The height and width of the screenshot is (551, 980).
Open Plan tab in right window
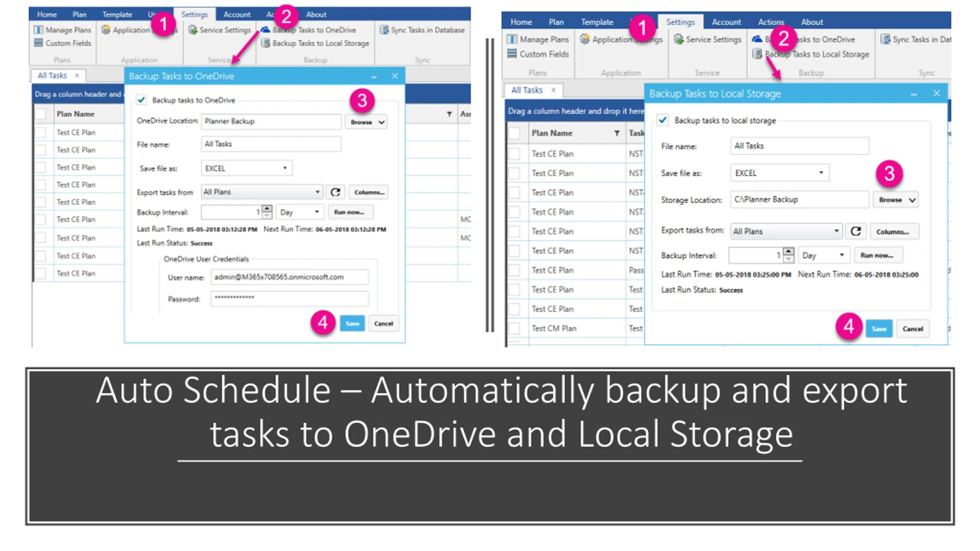556,22
